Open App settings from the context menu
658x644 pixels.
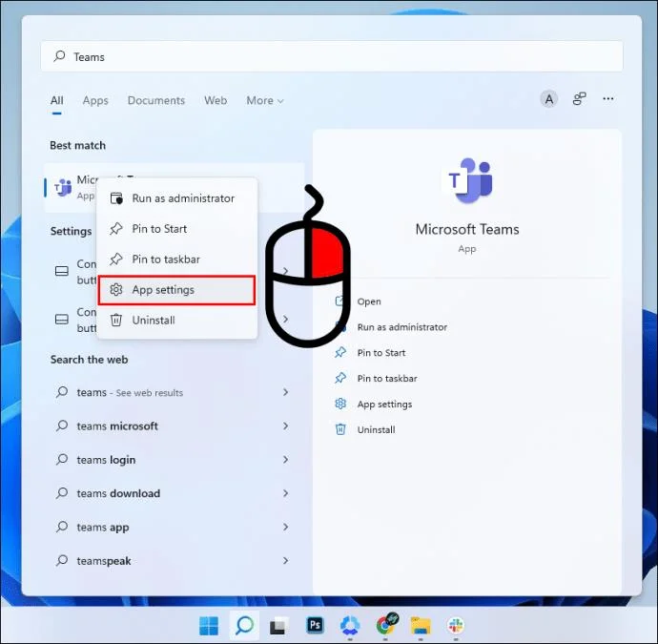pyautogui.click(x=176, y=290)
